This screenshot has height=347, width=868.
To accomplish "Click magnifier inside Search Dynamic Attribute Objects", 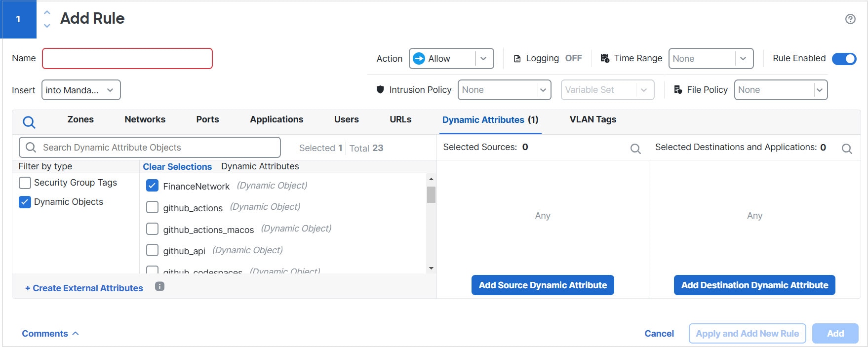I will coord(31,147).
